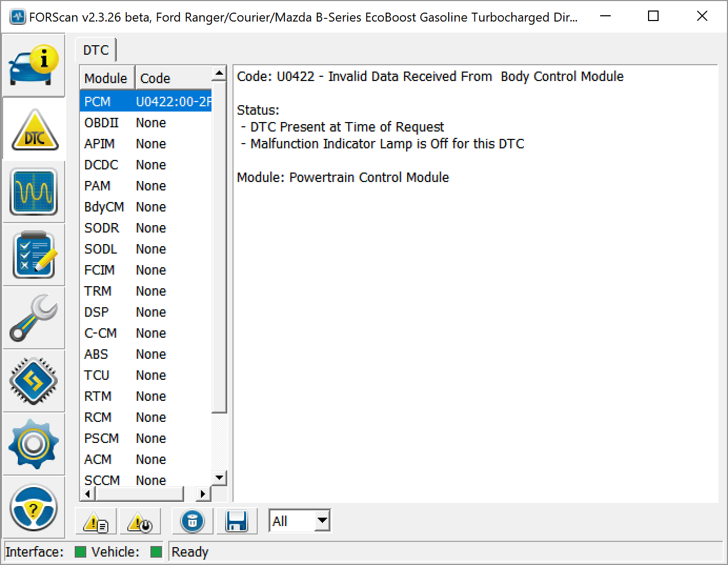Select the ABS module row
The image size is (728, 565).
(x=146, y=354)
